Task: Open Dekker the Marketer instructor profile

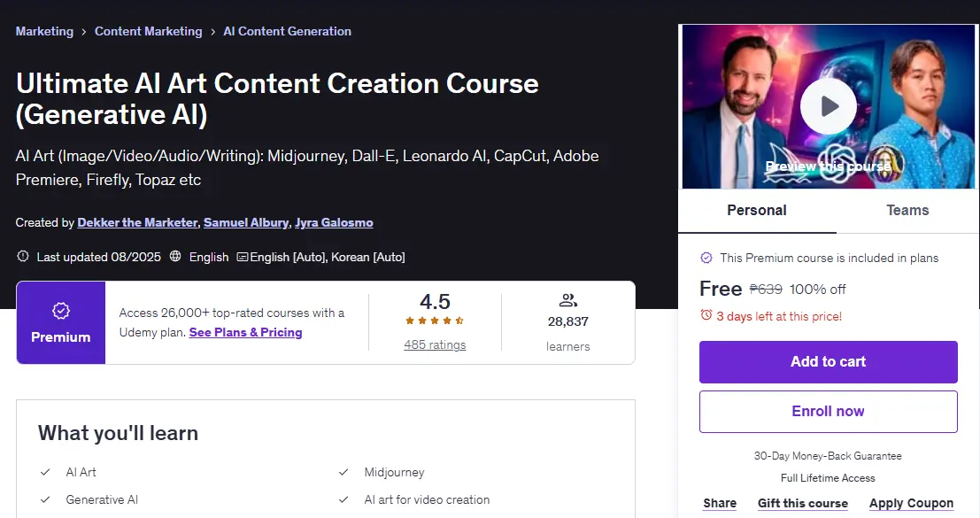Action: tap(137, 222)
